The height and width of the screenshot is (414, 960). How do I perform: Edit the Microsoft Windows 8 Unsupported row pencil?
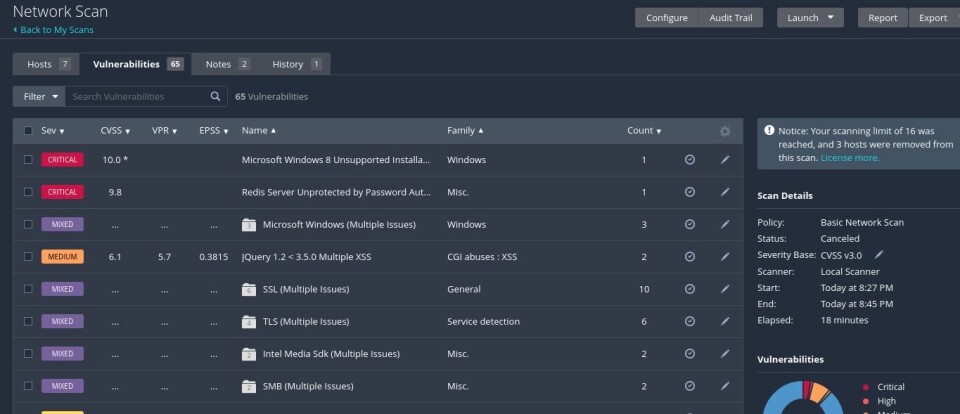725,159
